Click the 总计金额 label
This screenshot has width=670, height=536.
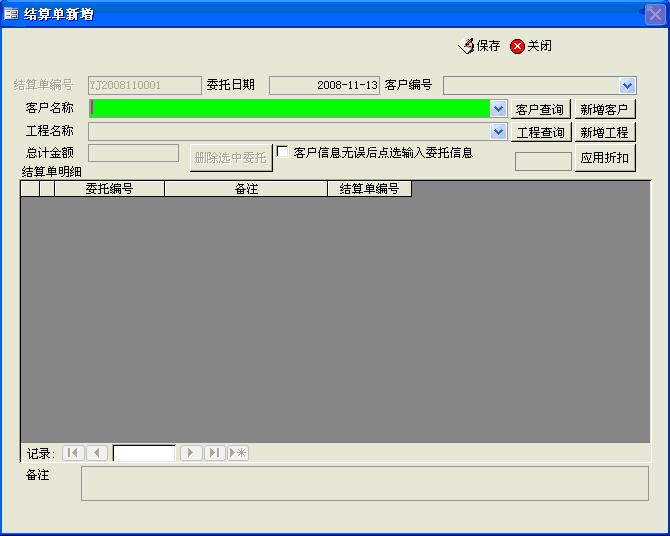tap(50, 153)
